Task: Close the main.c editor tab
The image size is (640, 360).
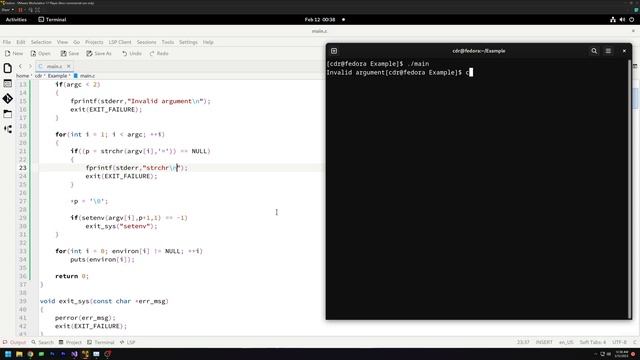Action: pyautogui.click(x=69, y=66)
